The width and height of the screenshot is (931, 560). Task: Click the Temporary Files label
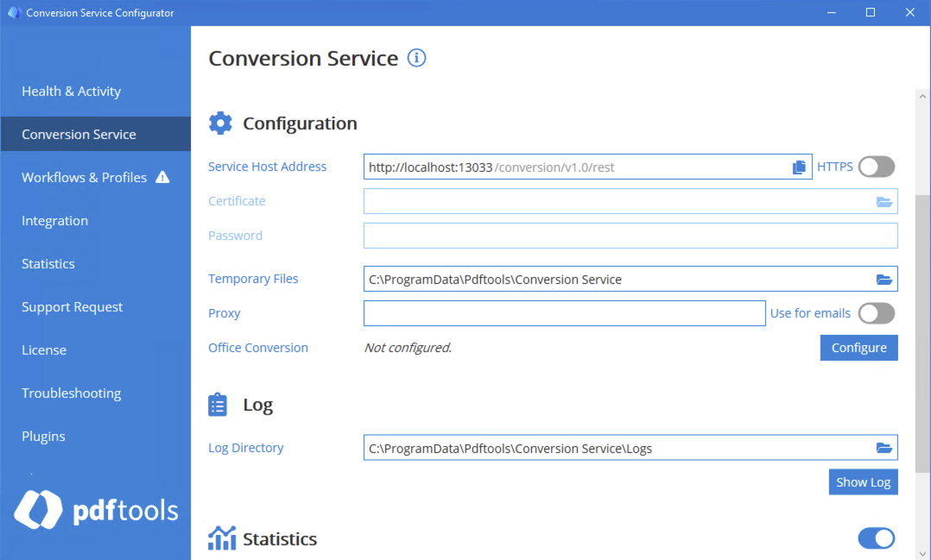(253, 279)
